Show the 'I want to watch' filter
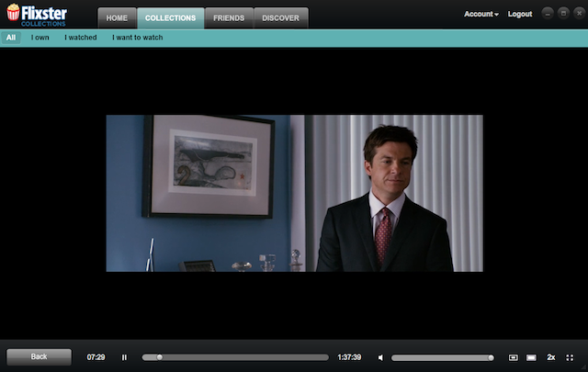The width and height of the screenshot is (588, 372). (138, 38)
